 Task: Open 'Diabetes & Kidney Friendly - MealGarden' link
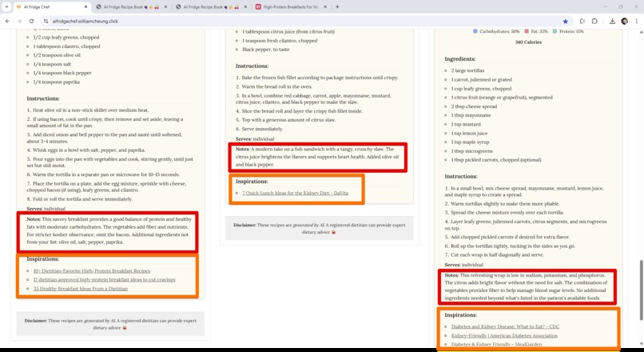496,344
